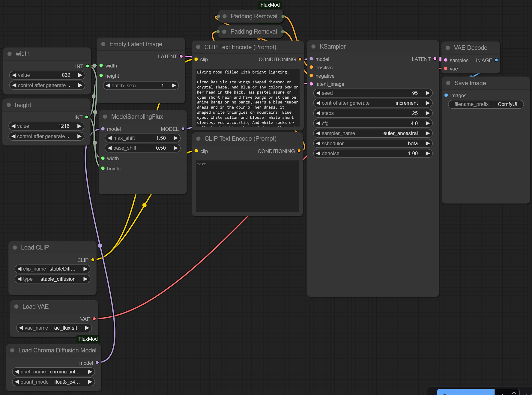Toggle collapse on the Empty Latent Image node
The image size is (532, 395).
[x=103, y=44]
